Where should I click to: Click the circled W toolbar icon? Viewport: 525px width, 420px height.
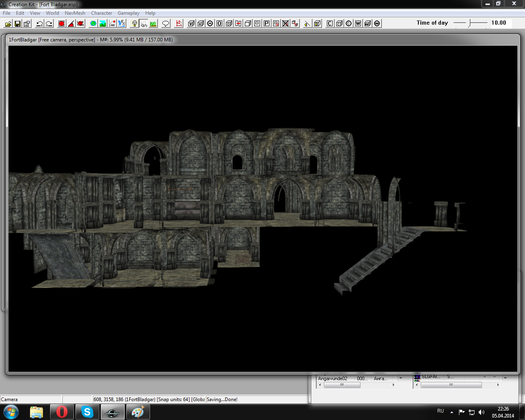[377, 23]
